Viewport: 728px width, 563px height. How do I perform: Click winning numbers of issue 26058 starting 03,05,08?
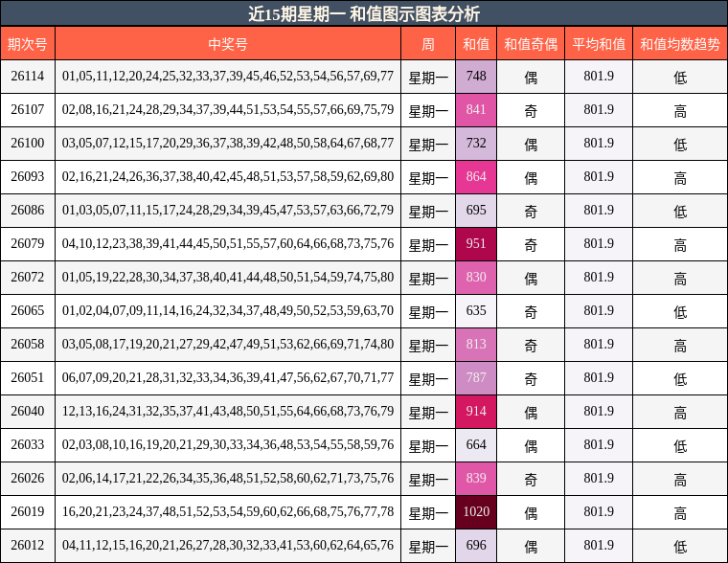click(x=228, y=345)
